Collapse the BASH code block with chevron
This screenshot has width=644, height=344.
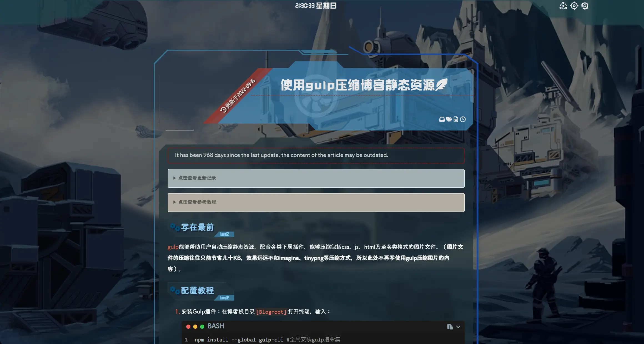[458, 327]
